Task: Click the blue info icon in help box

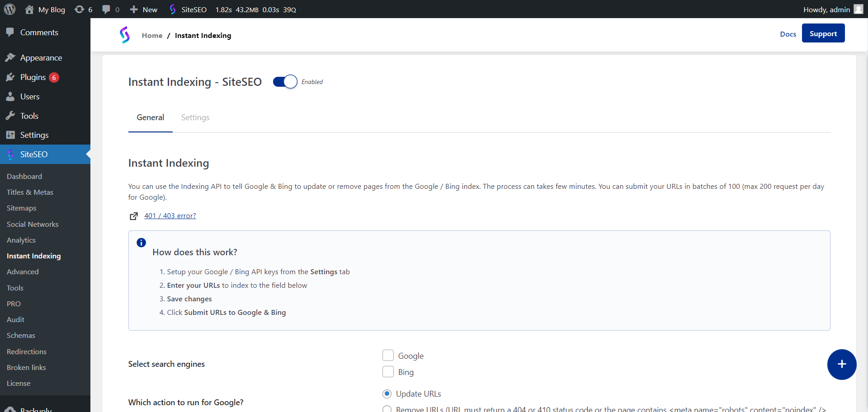Action: (x=141, y=243)
